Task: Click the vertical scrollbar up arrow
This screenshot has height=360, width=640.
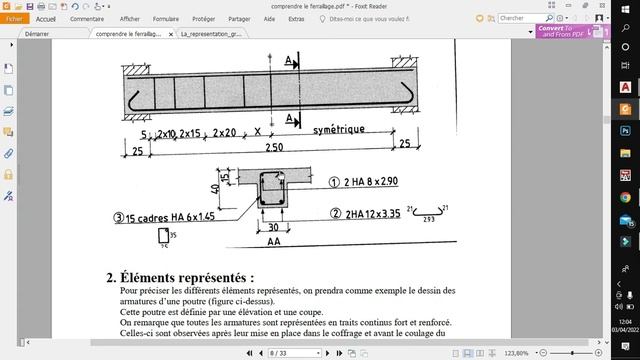Action: pos(607,47)
